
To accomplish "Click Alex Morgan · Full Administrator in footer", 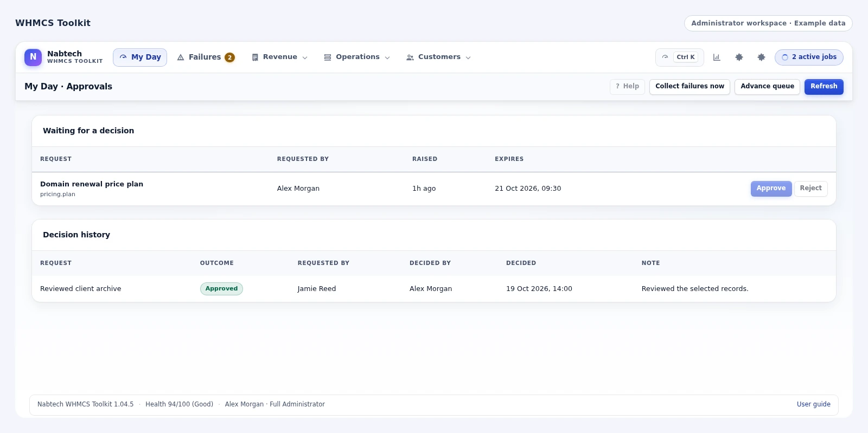I will pos(275,404).
